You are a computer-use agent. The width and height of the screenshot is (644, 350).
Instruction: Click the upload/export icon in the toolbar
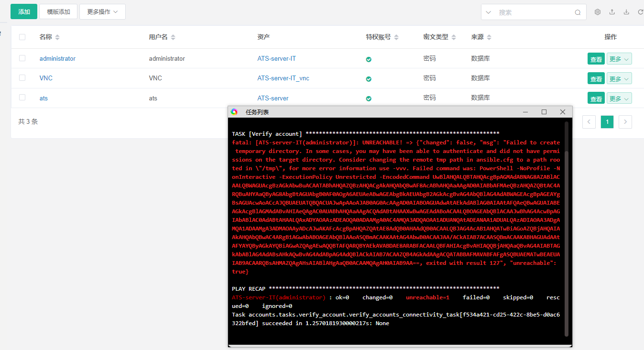click(x=612, y=11)
